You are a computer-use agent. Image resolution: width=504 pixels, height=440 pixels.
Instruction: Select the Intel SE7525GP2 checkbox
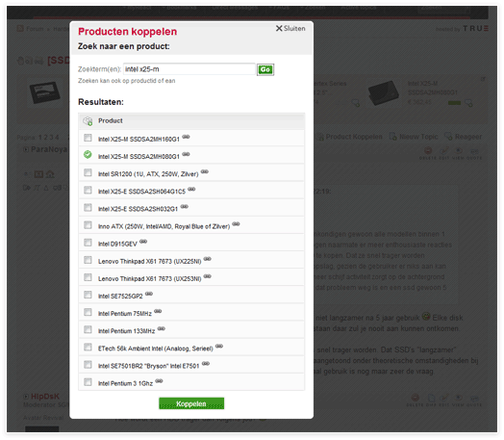click(x=88, y=295)
